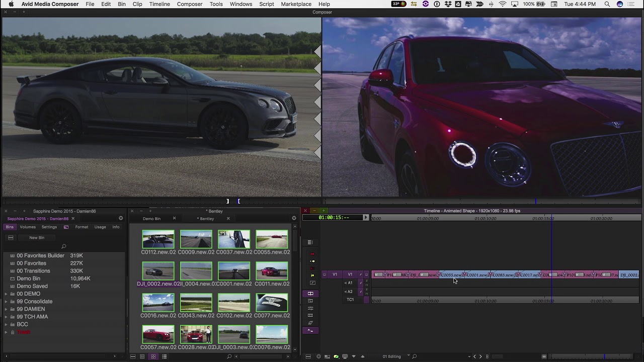Open the Timeline Fast Menu hamburger icon

pyautogui.click(x=310, y=242)
